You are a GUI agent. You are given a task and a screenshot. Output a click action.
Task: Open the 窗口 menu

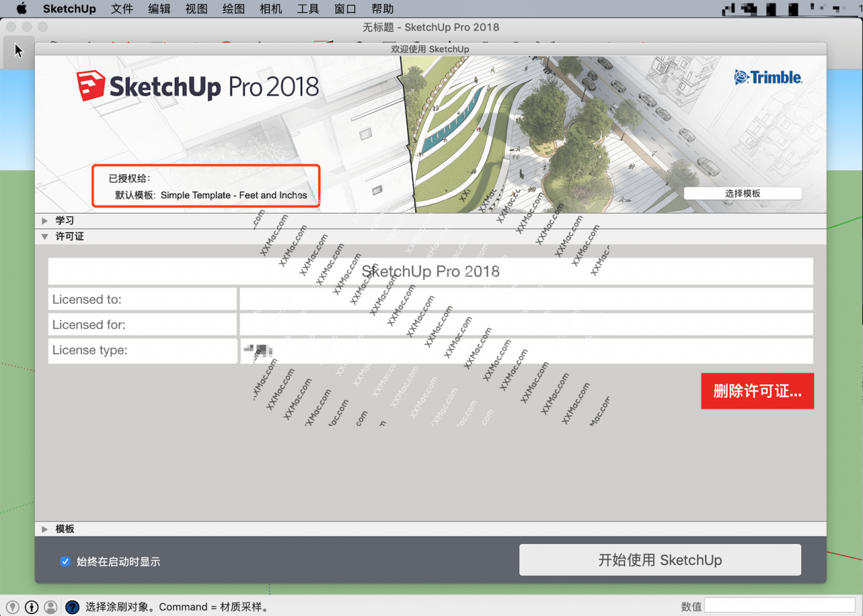(345, 9)
